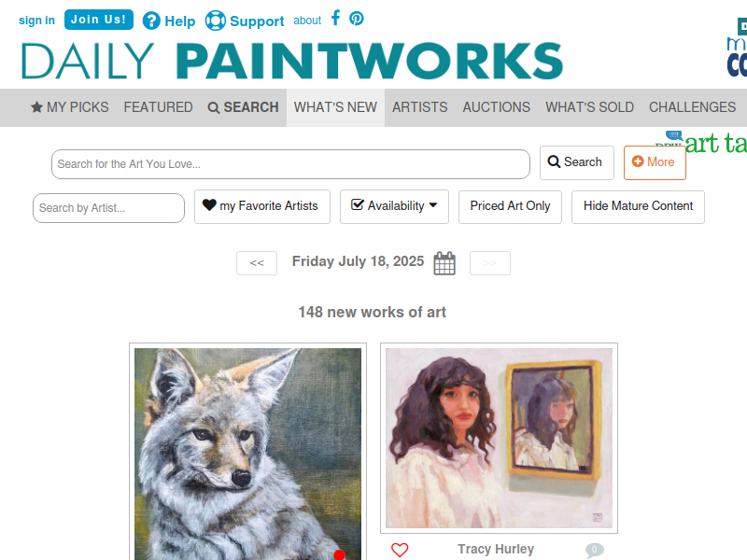Screen dimensions: 747x560
Task: Expand More search options
Action: [x=655, y=162]
